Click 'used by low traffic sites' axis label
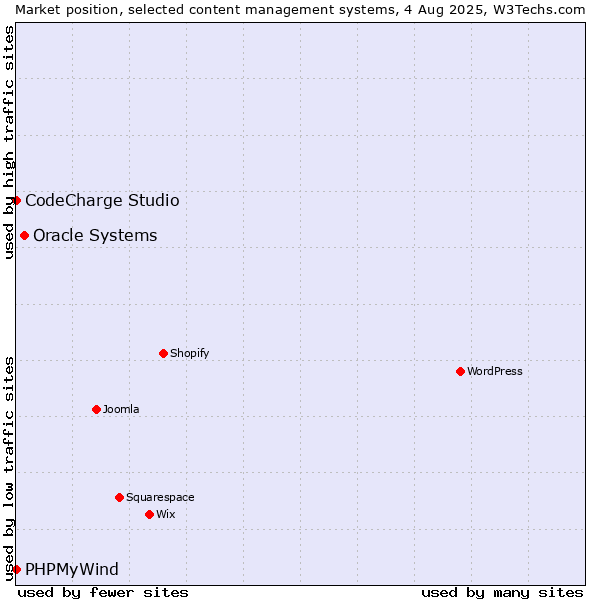 point(8,469)
